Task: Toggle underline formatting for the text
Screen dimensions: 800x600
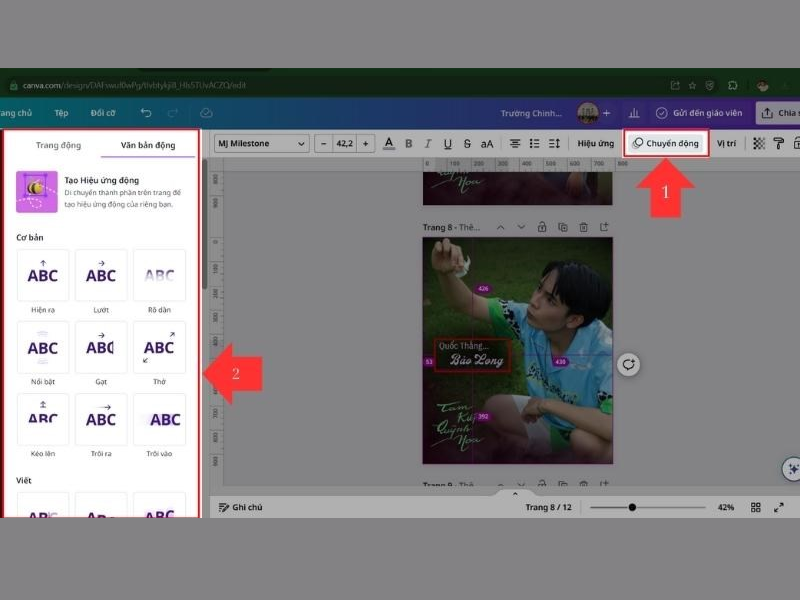Action: click(x=447, y=143)
